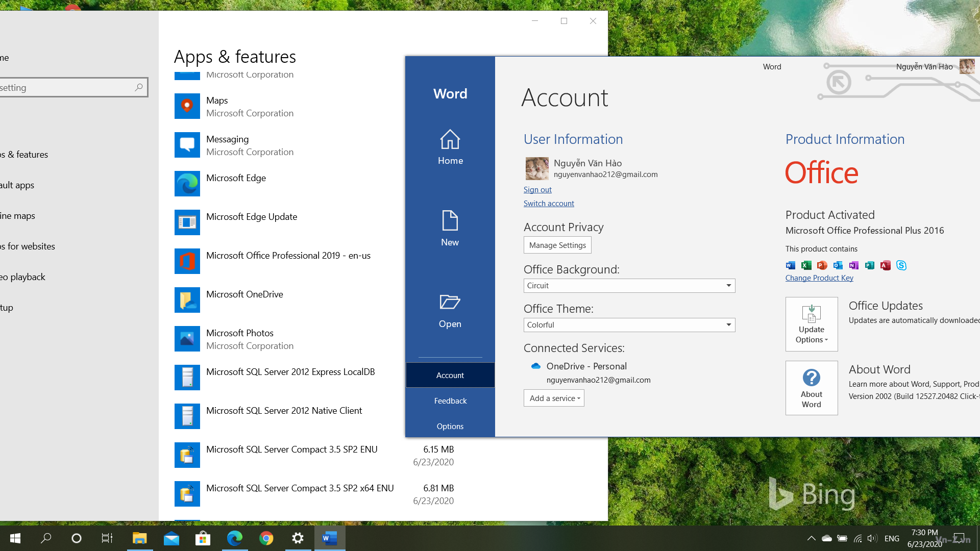Viewport: 980px width, 551px height.
Task: Click the account avatar in Word's title bar
Action: click(x=967, y=66)
